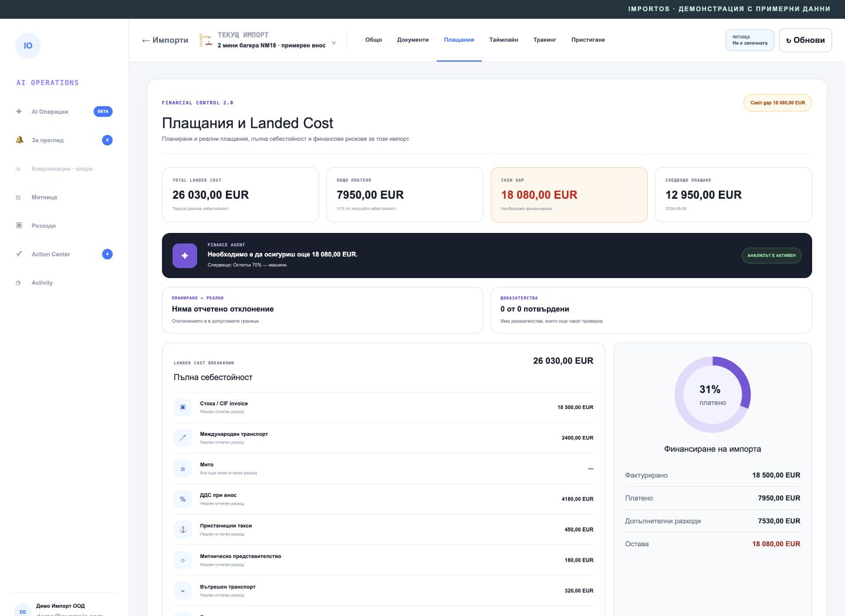Click the count badge on Action Center
Screen dimensions: 845x616
[x=107, y=254]
